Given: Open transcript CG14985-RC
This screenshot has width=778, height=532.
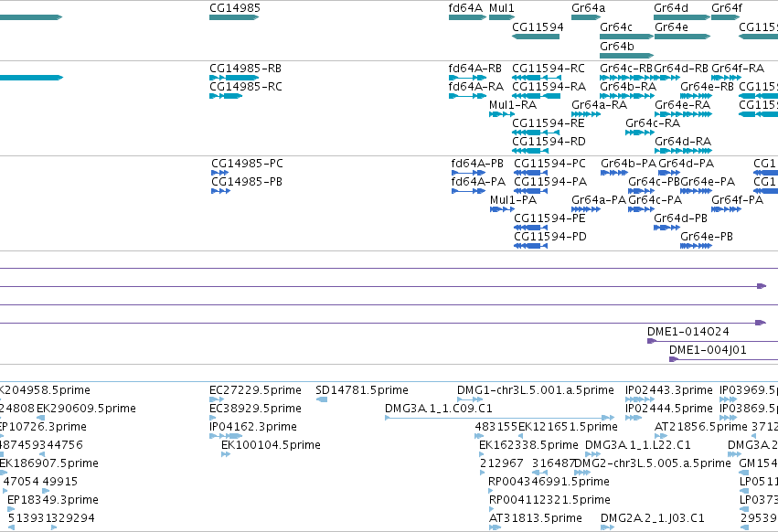Looking at the screenshot, I should coord(226,96).
